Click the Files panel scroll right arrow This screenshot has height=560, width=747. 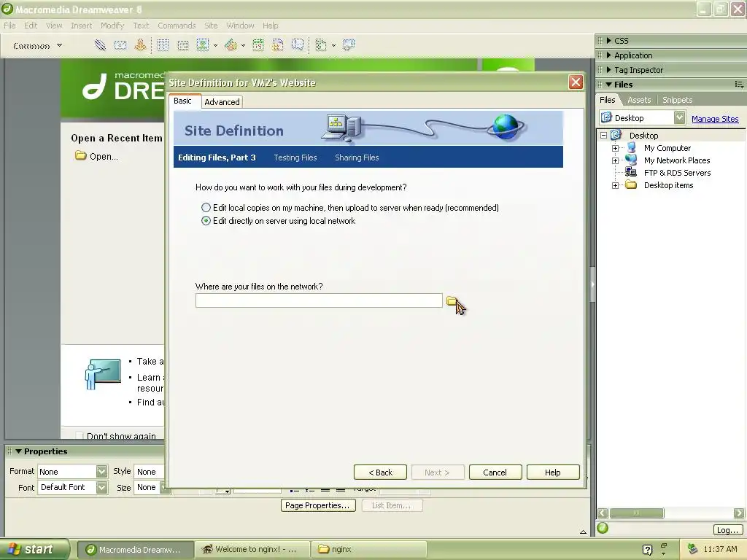[738, 513]
